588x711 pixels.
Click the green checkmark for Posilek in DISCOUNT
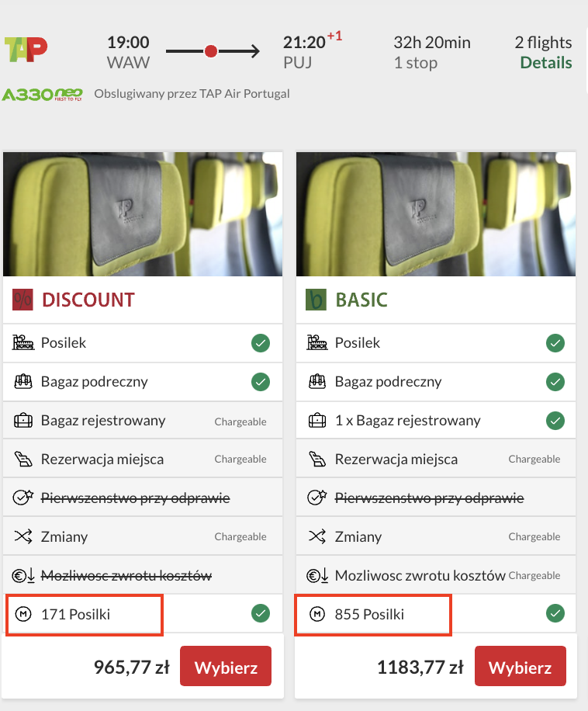click(x=261, y=343)
